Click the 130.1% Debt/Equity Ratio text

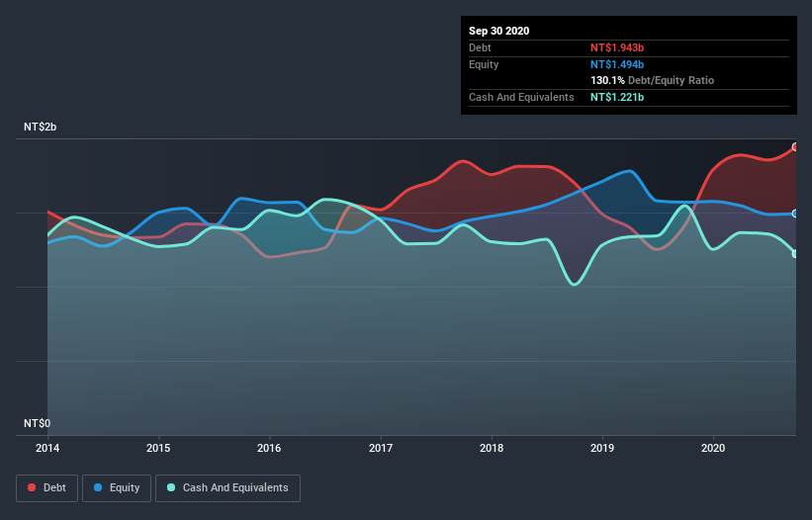click(x=653, y=81)
